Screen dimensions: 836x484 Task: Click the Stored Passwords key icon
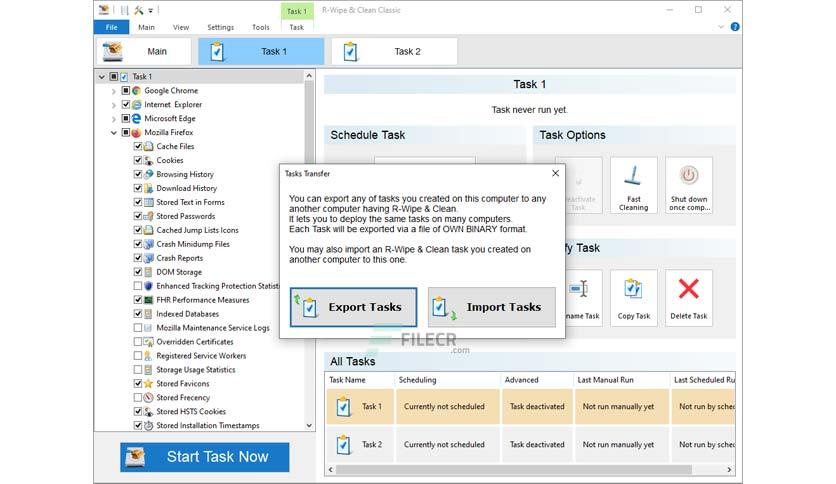tap(149, 216)
